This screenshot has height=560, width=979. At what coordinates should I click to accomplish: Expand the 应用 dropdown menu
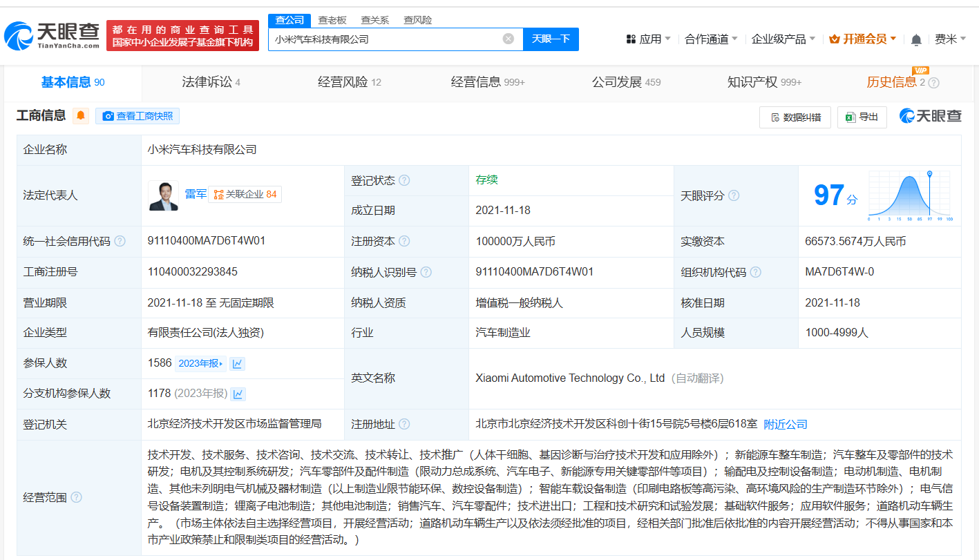click(649, 39)
